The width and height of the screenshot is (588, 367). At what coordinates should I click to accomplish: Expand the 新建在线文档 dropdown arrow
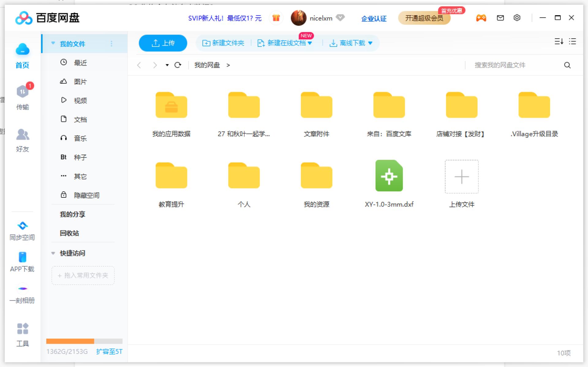point(311,43)
